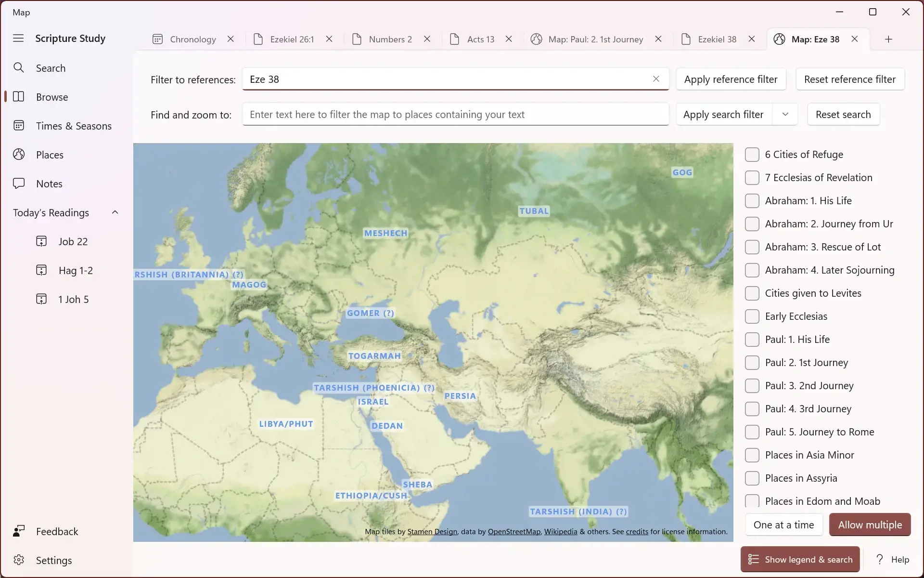
Task: Open the Apply search filter dropdown
Action: coord(784,114)
